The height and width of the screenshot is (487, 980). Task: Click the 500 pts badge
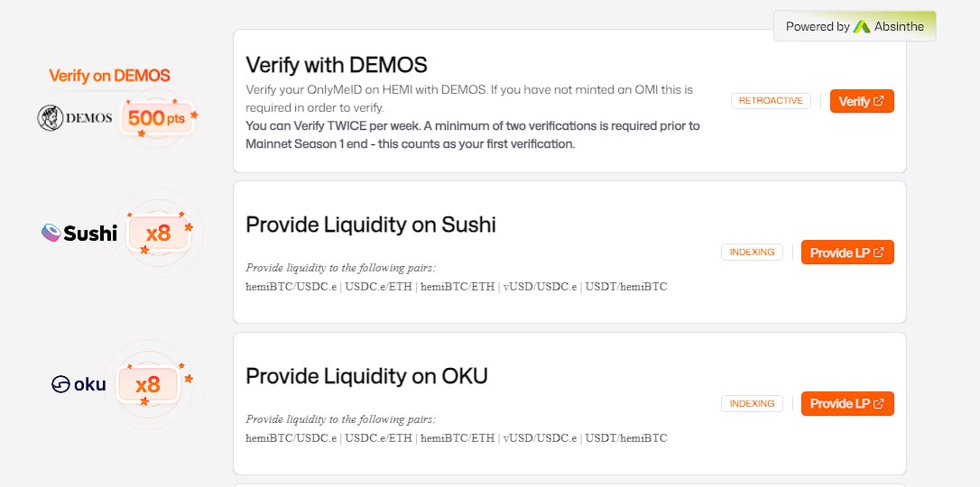tap(157, 117)
